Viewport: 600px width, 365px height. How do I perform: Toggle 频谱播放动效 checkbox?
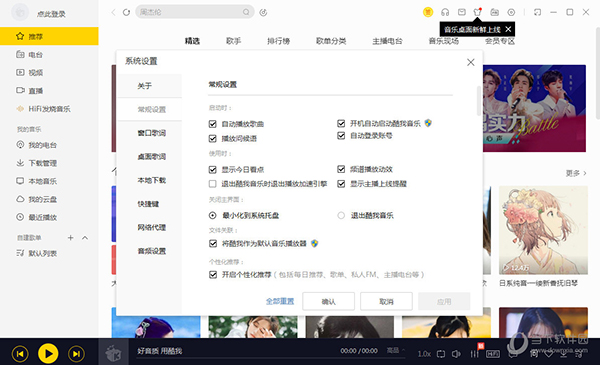click(341, 169)
